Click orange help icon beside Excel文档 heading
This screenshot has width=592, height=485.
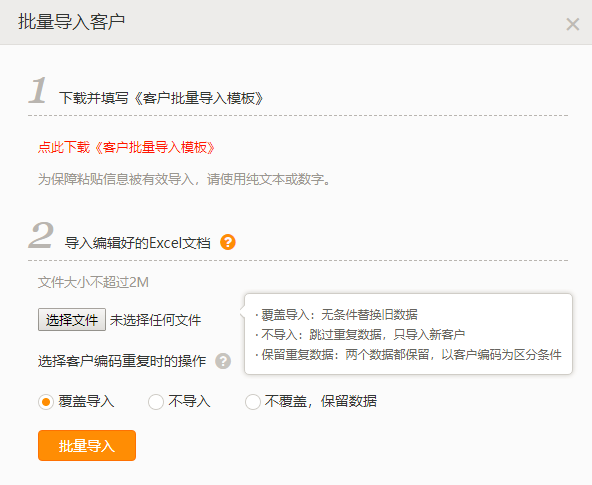point(228,242)
